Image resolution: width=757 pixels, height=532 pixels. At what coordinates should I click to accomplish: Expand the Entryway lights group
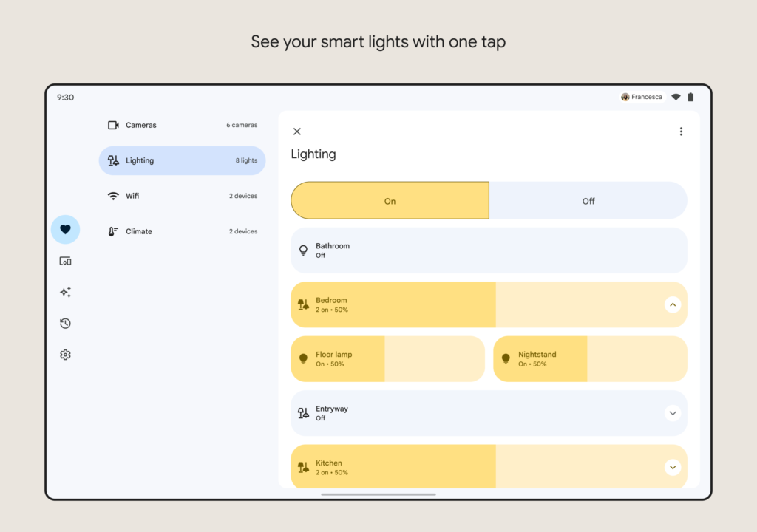673,413
